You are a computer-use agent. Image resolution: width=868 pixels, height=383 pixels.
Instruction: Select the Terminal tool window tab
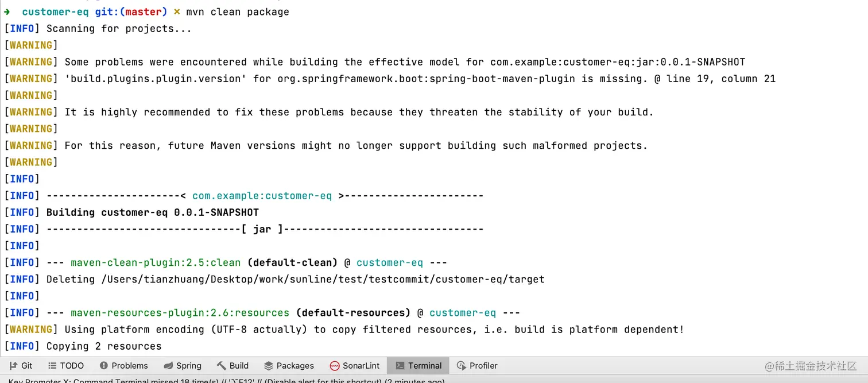click(x=418, y=366)
